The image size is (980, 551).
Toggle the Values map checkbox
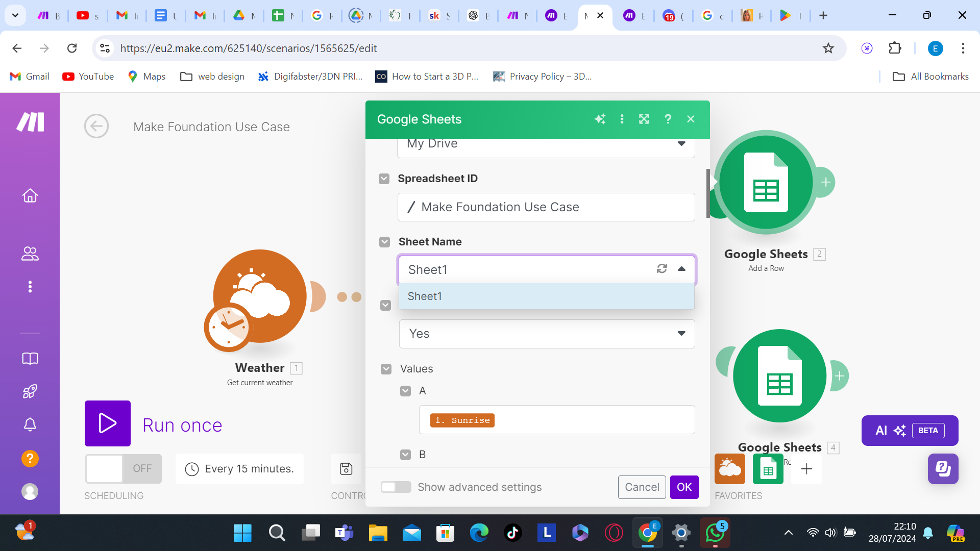pyautogui.click(x=386, y=369)
